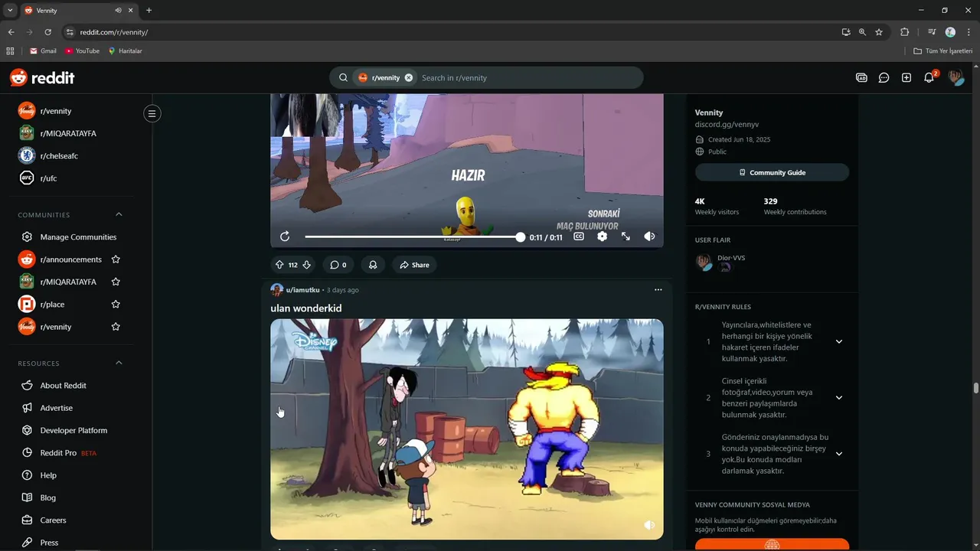This screenshot has width=980, height=551.
Task: Open a new Chrome tab
Action: (x=149, y=10)
